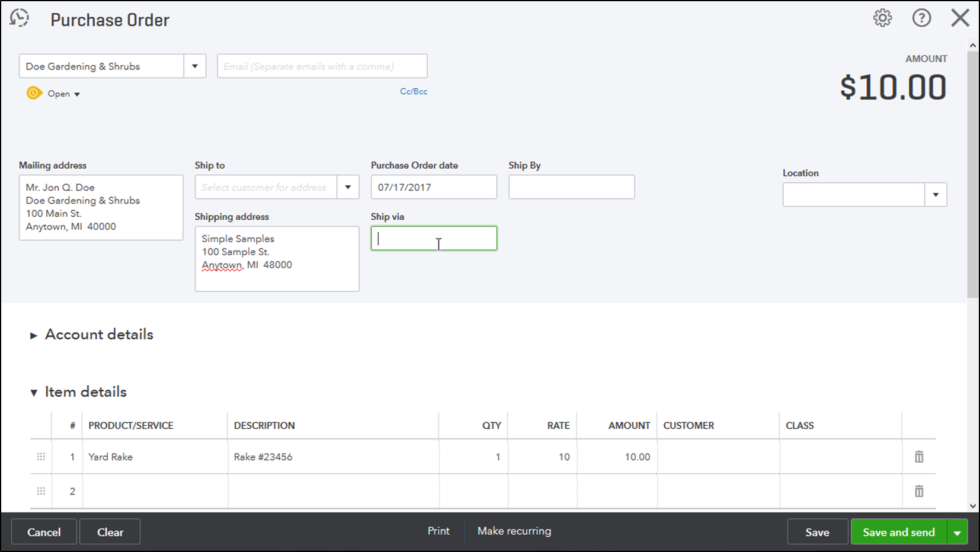Click the Clear button
Viewport: 980px width, 552px height.
pyautogui.click(x=109, y=531)
